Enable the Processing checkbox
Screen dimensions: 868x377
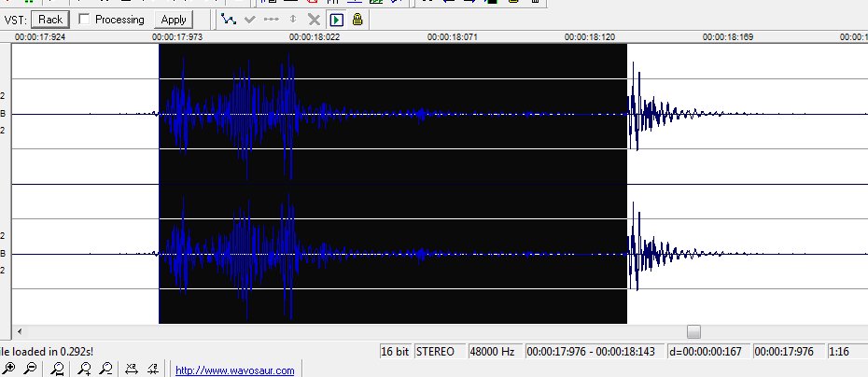(x=84, y=20)
